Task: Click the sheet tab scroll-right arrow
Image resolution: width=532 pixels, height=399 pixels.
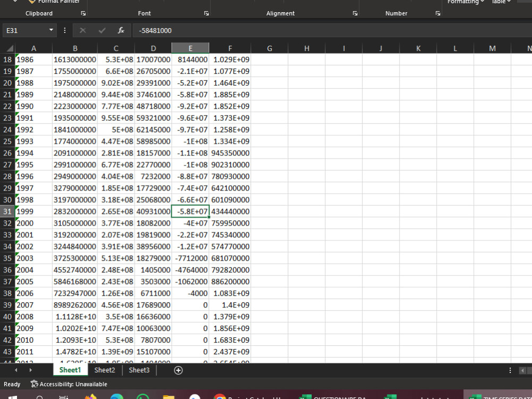Action: [x=30, y=370]
